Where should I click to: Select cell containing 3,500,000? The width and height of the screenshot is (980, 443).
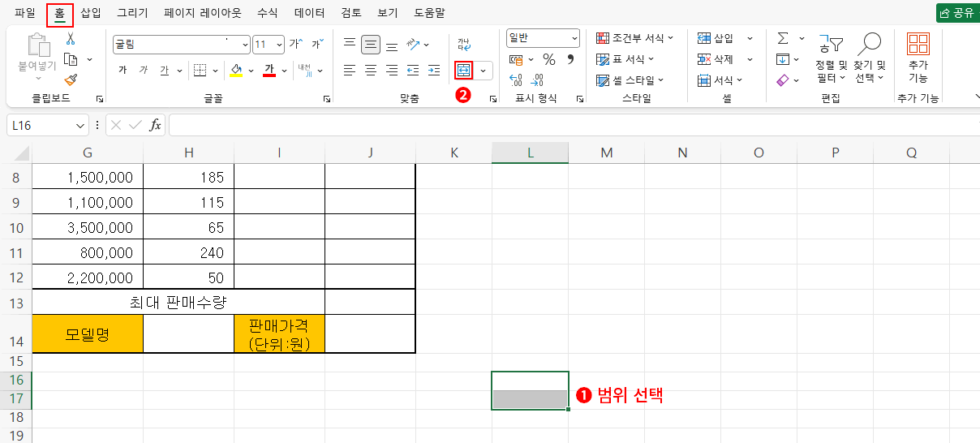point(88,227)
